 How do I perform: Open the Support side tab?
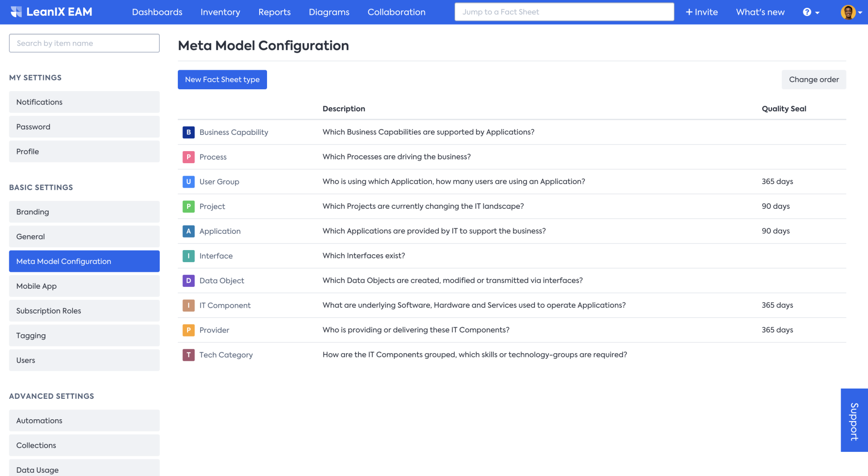click(x=854, y=420)
